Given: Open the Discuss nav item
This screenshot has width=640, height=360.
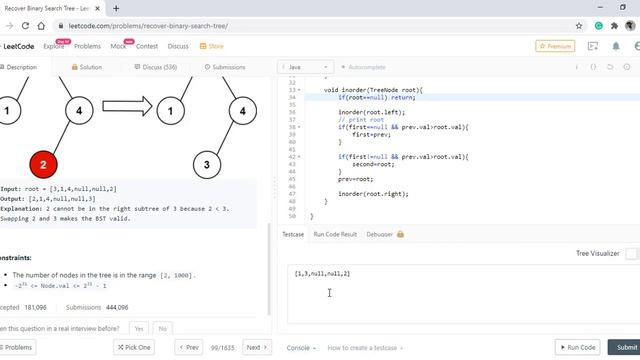Looking at the screenshot, I should [178, 46].
